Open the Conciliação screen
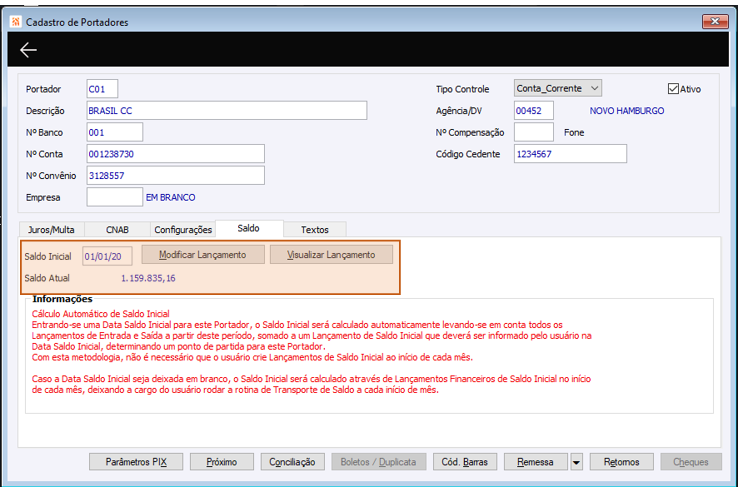Screen dimensions: 746x488 [292, 462]
